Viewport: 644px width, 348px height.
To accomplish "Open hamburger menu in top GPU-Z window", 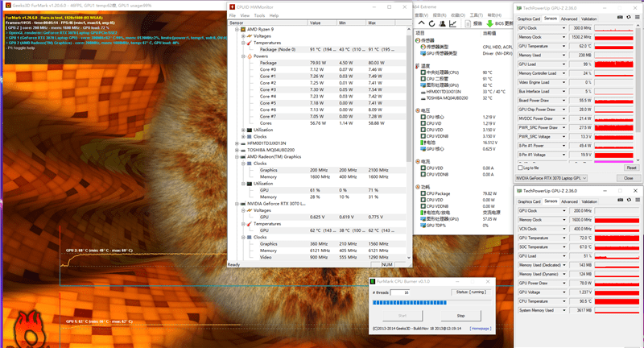I will click(x=637, y=17).
